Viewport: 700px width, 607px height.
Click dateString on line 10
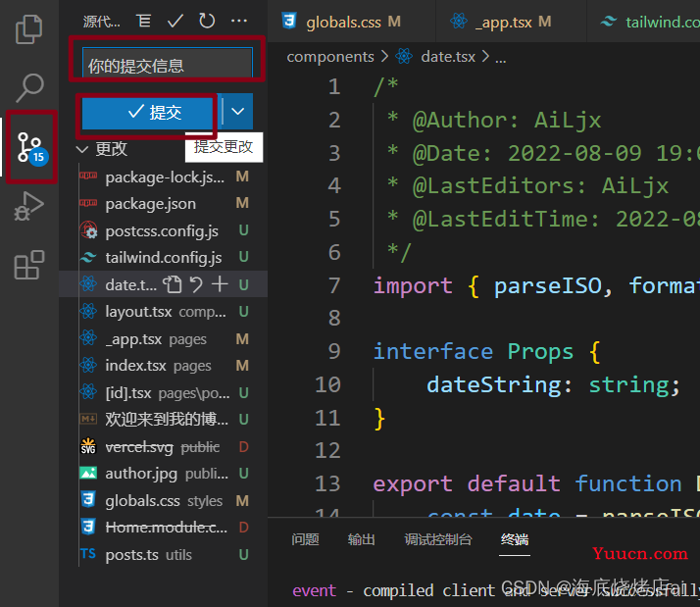point(493,384)
